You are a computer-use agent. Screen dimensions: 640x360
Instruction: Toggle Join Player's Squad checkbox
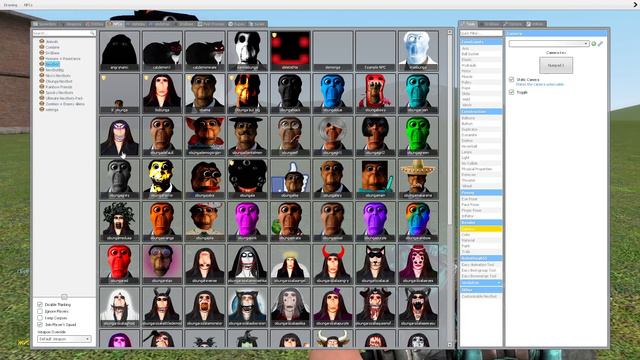(40, 324)
